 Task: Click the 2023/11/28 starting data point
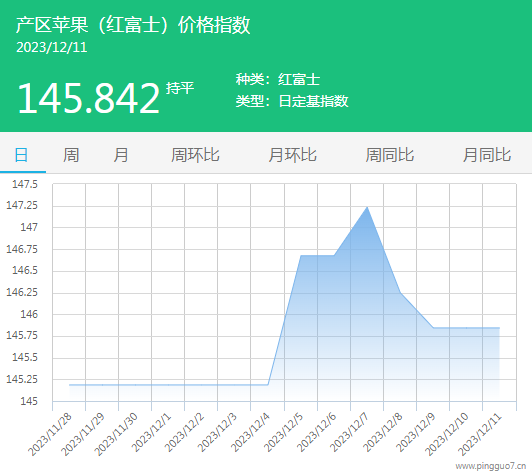69,385
